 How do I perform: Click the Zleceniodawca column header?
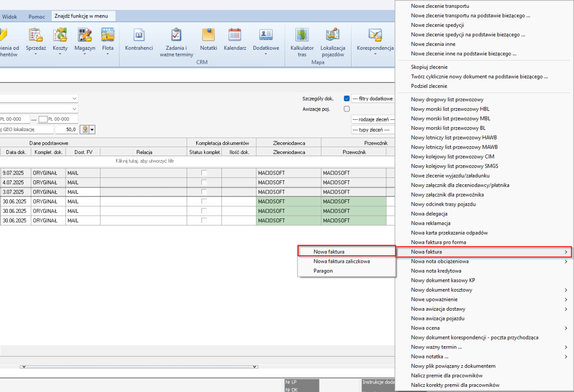click(x=289, y=152)
